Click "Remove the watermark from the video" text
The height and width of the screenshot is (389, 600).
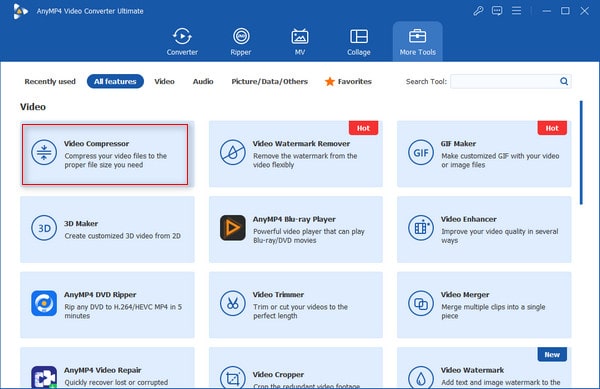(x=305, y=161)
